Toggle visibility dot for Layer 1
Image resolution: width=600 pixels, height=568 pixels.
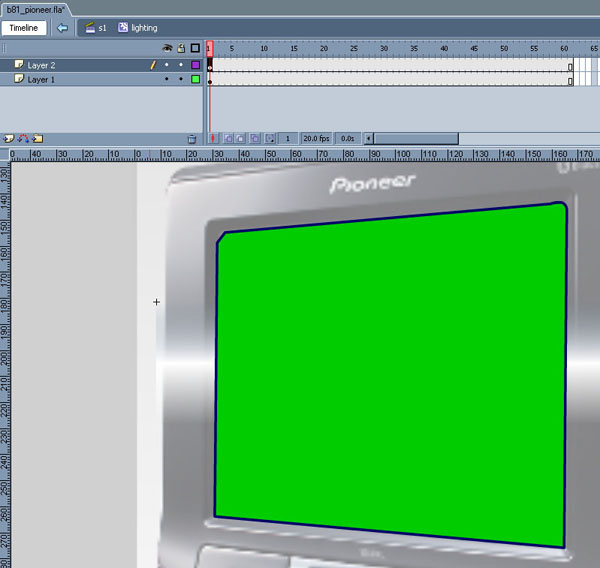[x=166, y=79]
